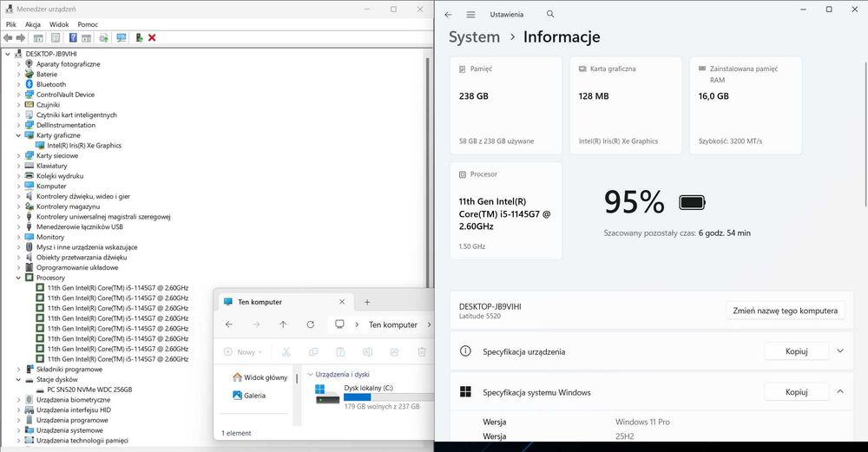Click Ten komputer breadcrumb in address bar
This screenshot has height=452, width=868.
393,324
